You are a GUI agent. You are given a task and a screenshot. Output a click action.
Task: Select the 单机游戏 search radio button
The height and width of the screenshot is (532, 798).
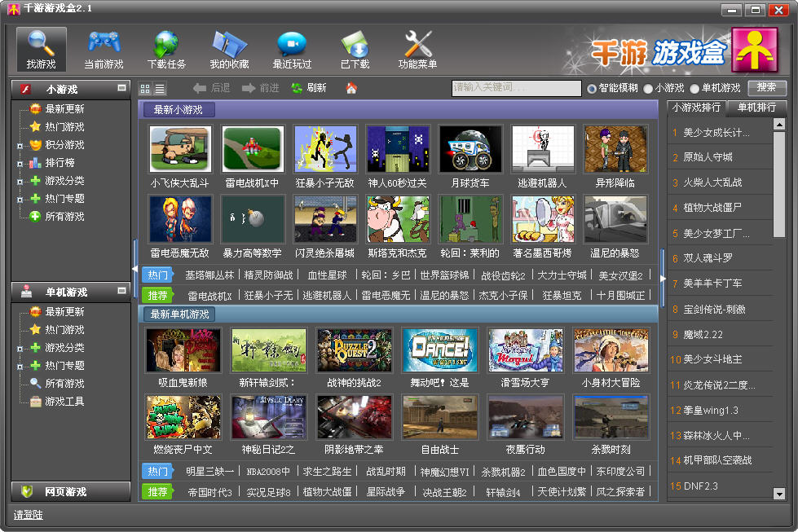click(x=694, y=88)
